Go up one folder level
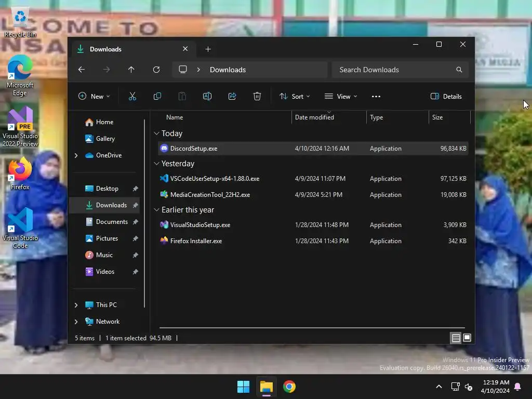Image resolution: width=532 pixels, height=399 pixels. pyautogui.click(x=131, y=70)
